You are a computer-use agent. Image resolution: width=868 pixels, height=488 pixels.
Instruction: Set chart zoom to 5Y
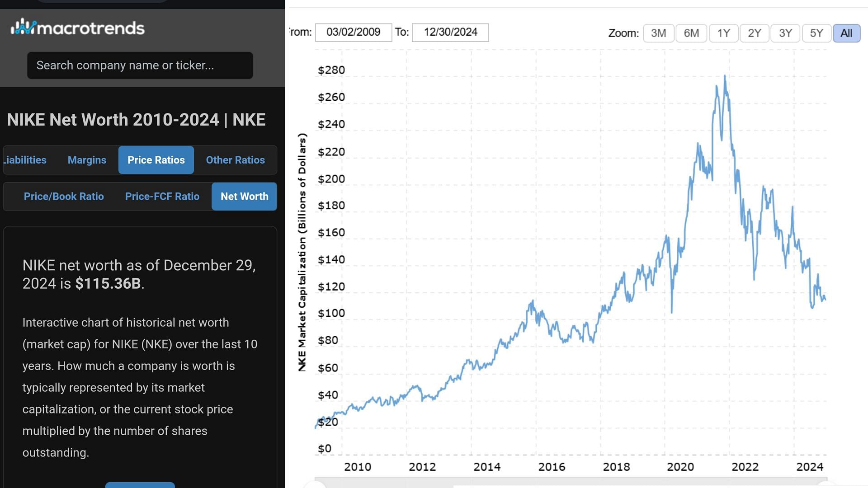(x=816, y=33)
